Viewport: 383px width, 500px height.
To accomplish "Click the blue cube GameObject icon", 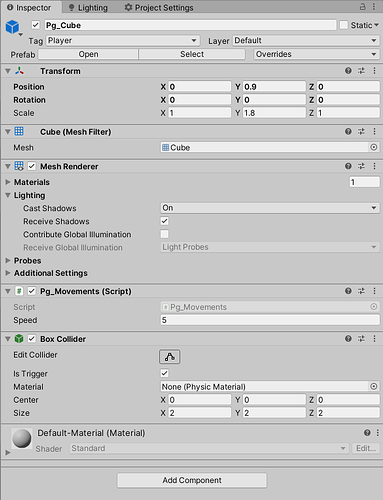I will tap(13, 27).
